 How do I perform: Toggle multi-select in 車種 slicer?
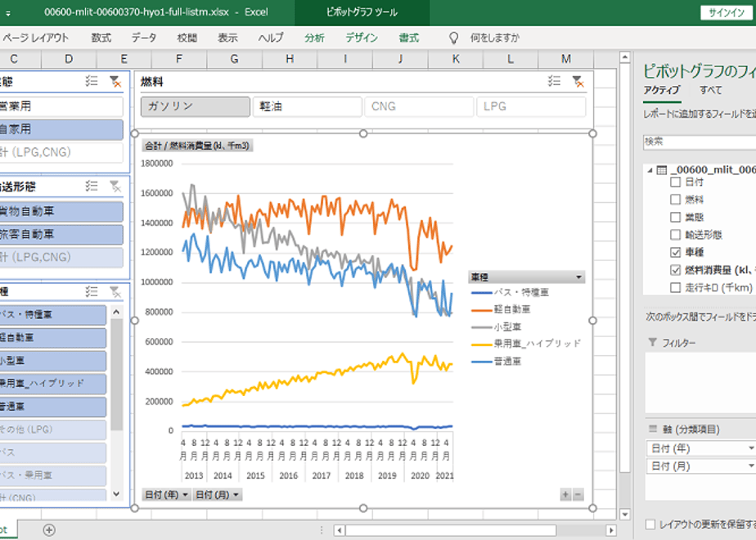[x=92, y=291]
